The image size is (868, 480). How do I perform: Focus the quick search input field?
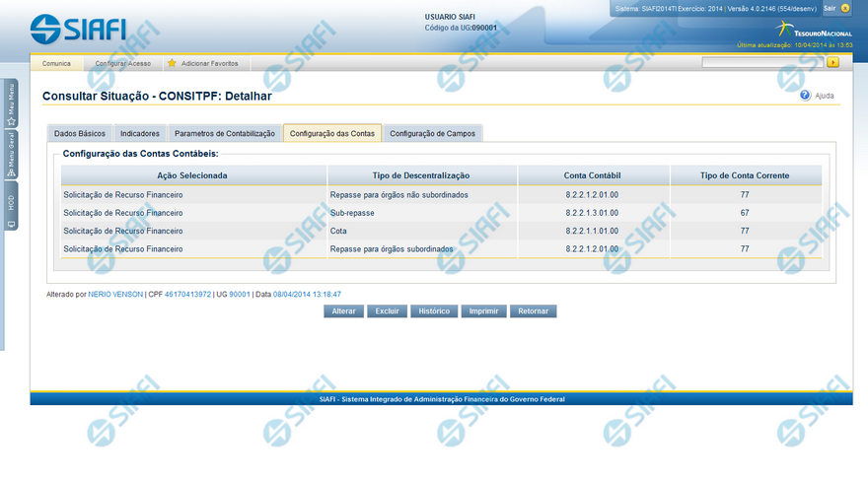coord(762,62)
